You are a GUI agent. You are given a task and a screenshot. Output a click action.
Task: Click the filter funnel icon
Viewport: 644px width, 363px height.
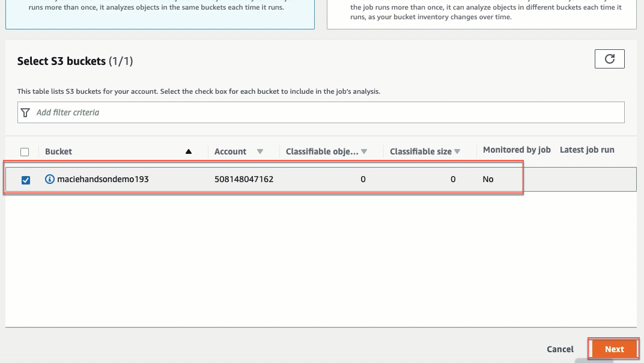tap(25, 112)
